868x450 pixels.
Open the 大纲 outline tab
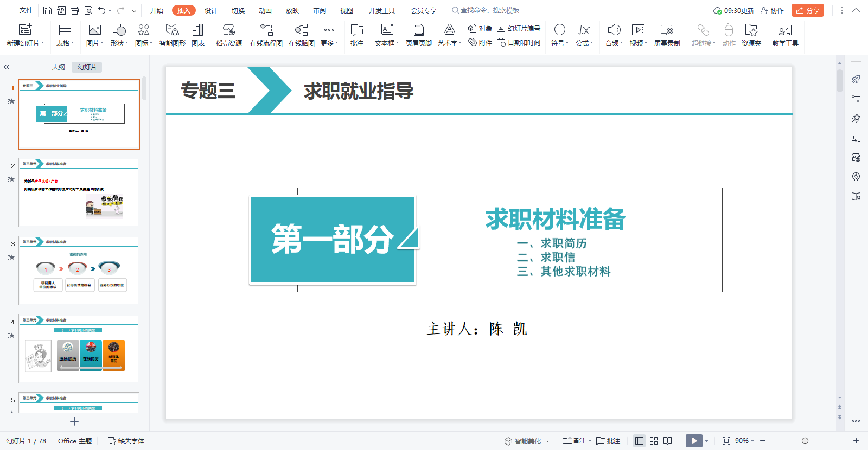59,67
